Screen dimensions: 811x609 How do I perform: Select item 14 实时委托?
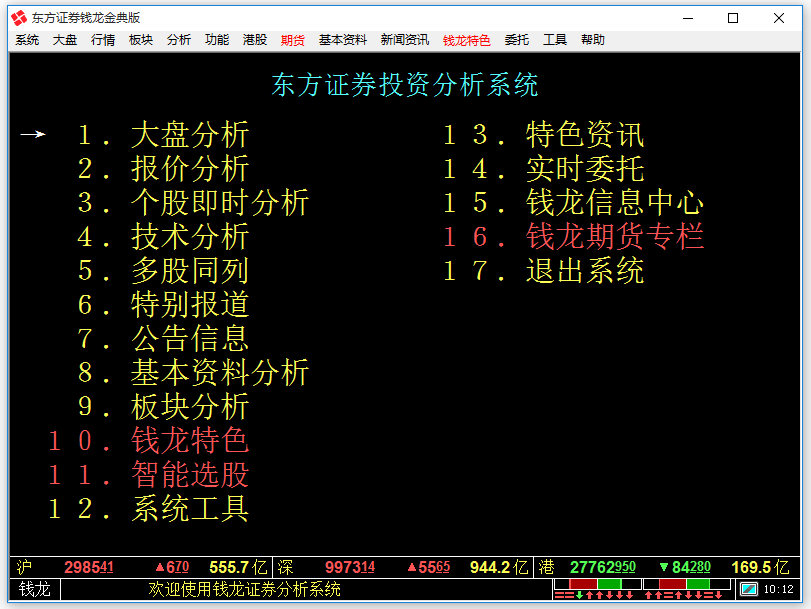(x=544, y=169)
